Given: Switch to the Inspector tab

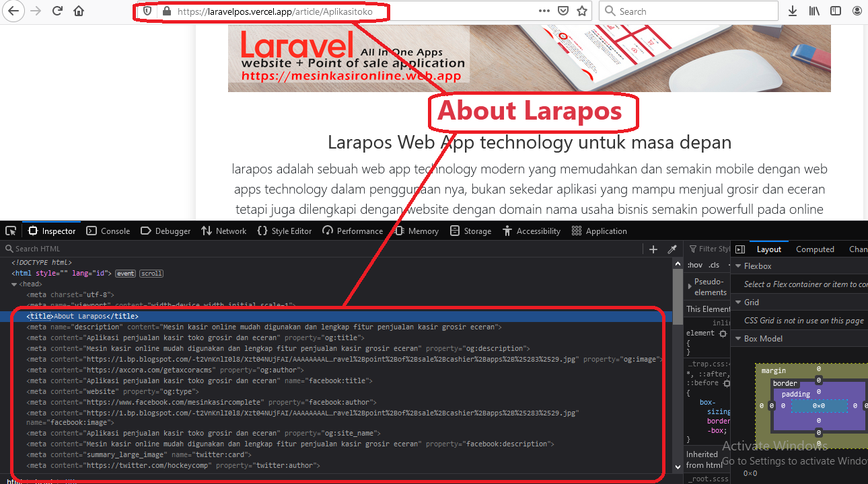Looking at the screenshot, I should [x=52, y=231].
